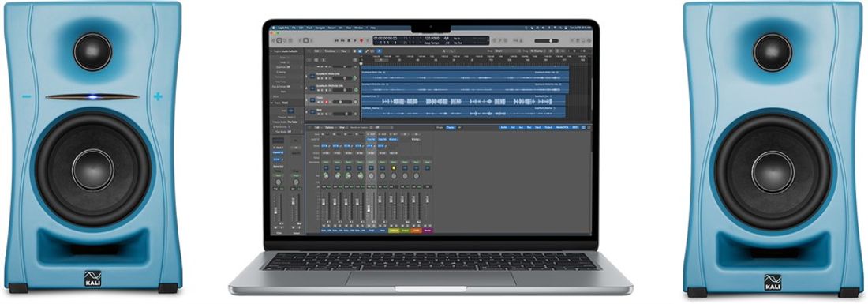The image size is (868, 304).
Task: Click the Fast Forward transport button
Action: (342, 40)
